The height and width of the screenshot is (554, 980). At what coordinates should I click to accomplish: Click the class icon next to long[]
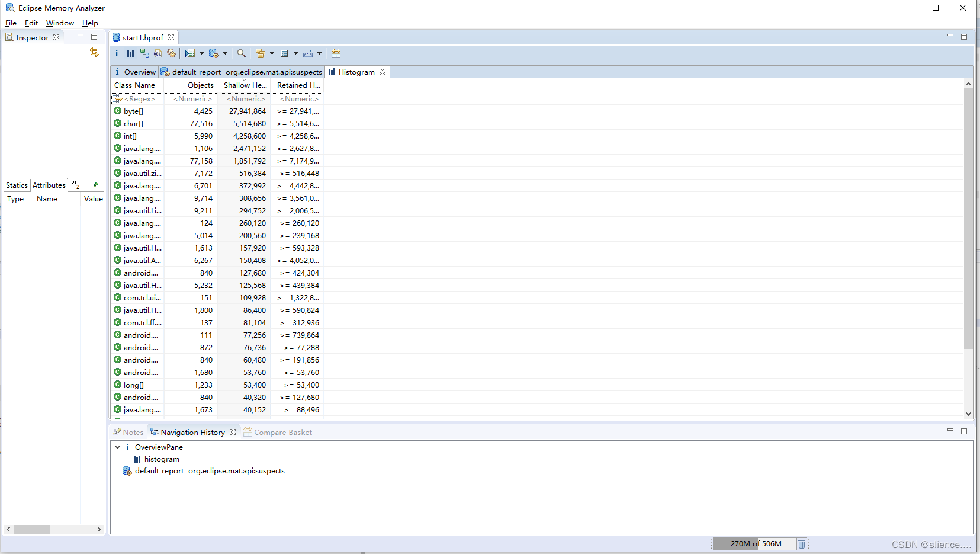118,385
